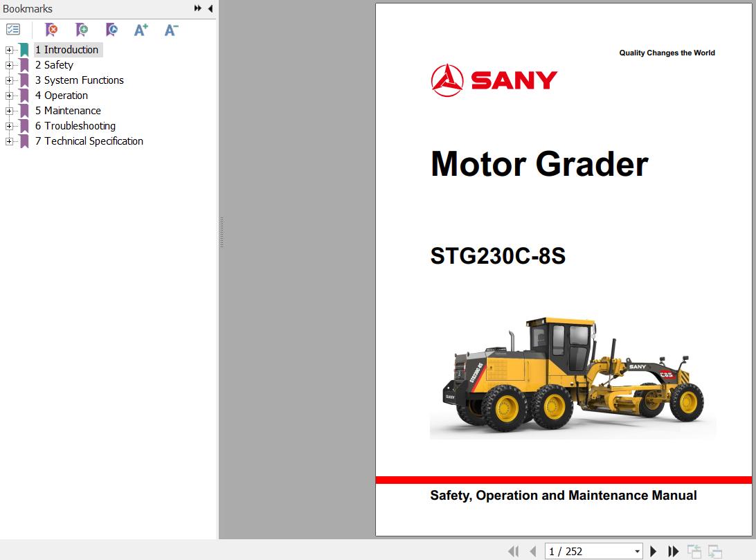
Task: Open the bookmarks options menu icon
Action: [x=13, y=30]
